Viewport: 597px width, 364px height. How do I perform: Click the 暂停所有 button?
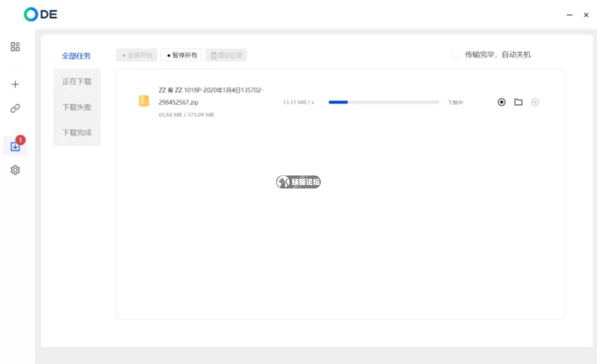[x=181, y=55]
